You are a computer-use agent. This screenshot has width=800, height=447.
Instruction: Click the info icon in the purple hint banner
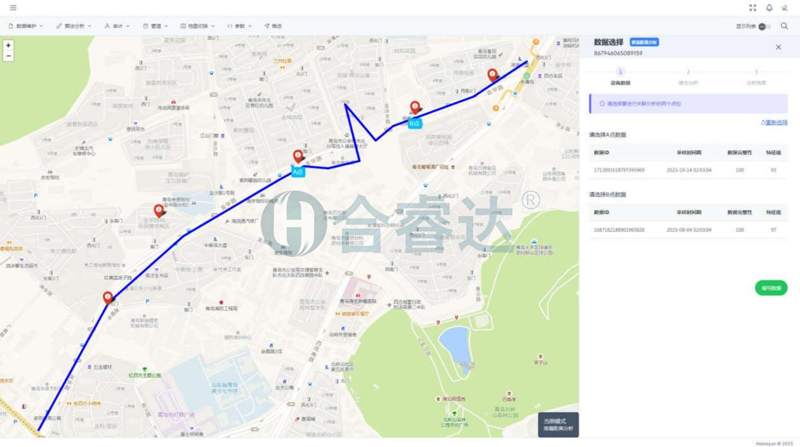[602, 104]
